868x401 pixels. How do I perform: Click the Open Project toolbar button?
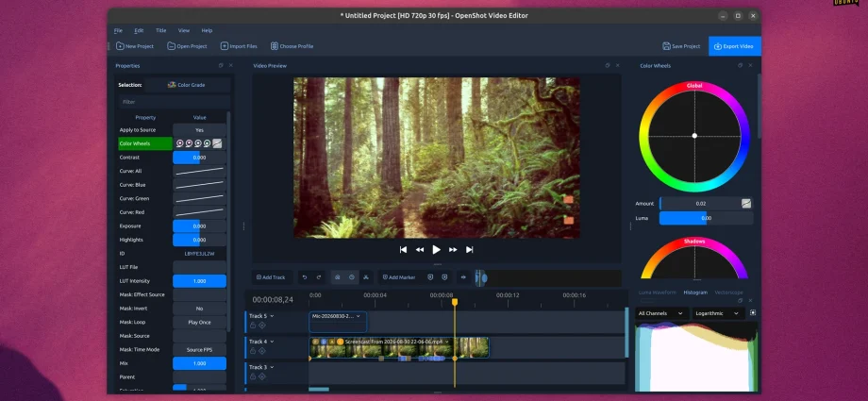click(187, 46)
